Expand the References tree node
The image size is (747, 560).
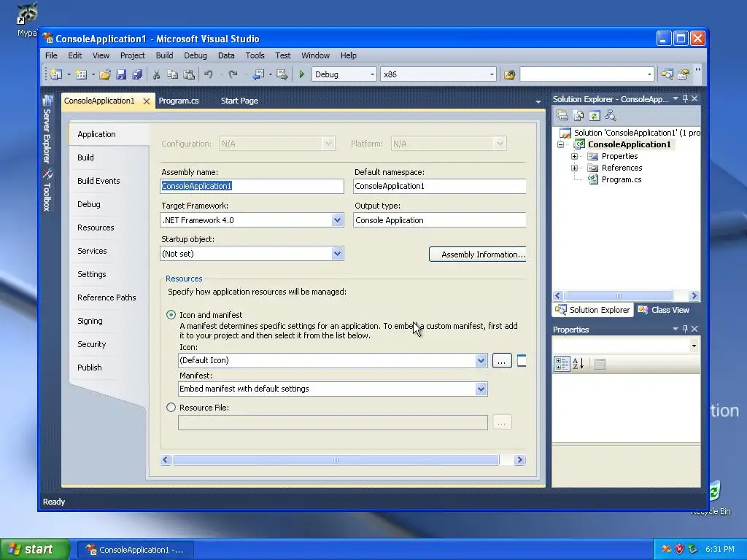point(575,168)
